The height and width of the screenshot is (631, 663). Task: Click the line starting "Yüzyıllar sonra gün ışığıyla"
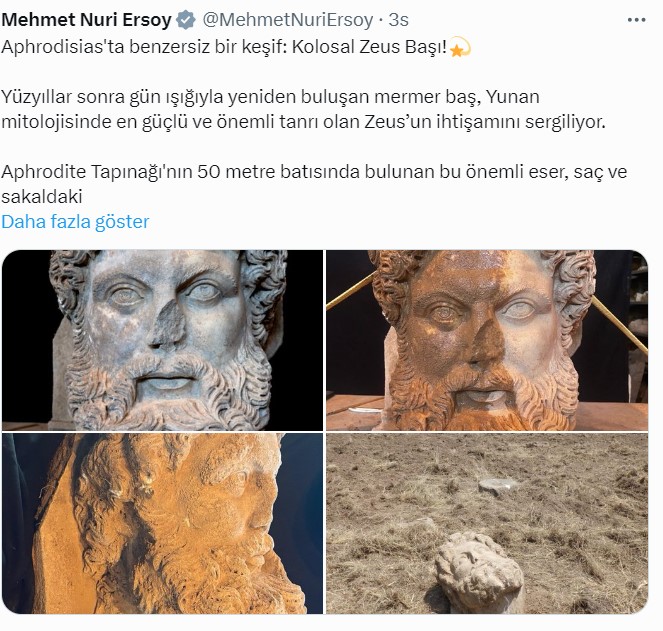pyautogui.click(x=271, y=97)
